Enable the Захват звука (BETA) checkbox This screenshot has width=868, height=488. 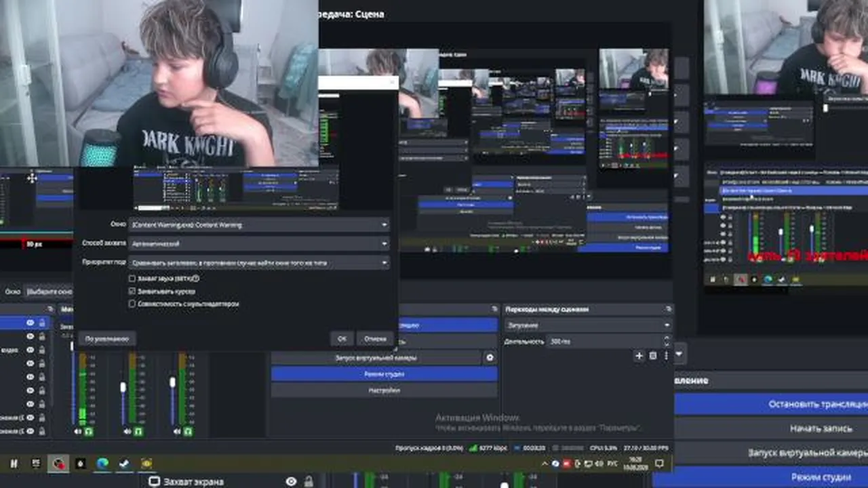132,279
